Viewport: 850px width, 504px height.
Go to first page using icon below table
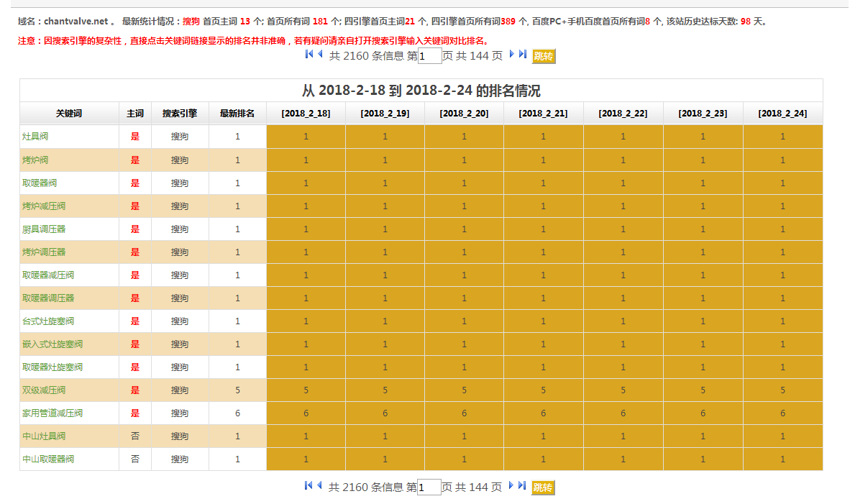(x=309, y=485)
